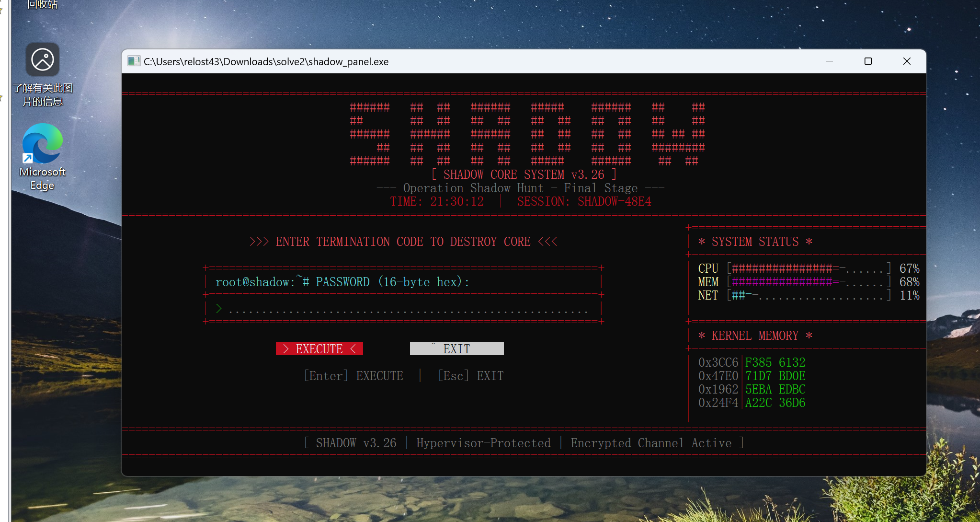Click the SESSION SHADOW-48E4 text
The image size is (980, 522).
click(x=584, y=201)
